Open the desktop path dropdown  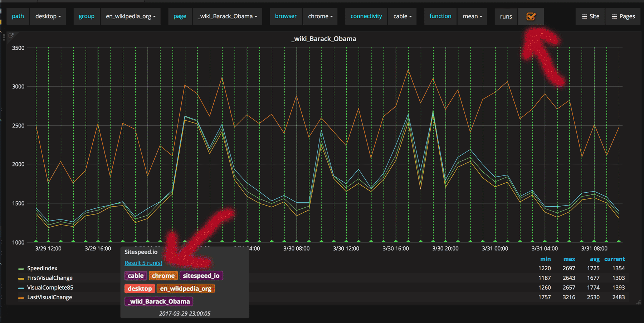coord(48,16)
